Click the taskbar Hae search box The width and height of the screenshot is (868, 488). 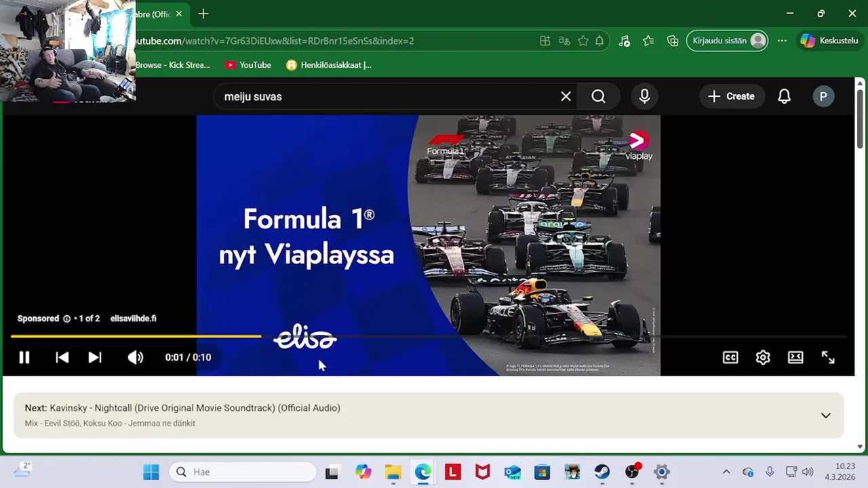[243, 472]
